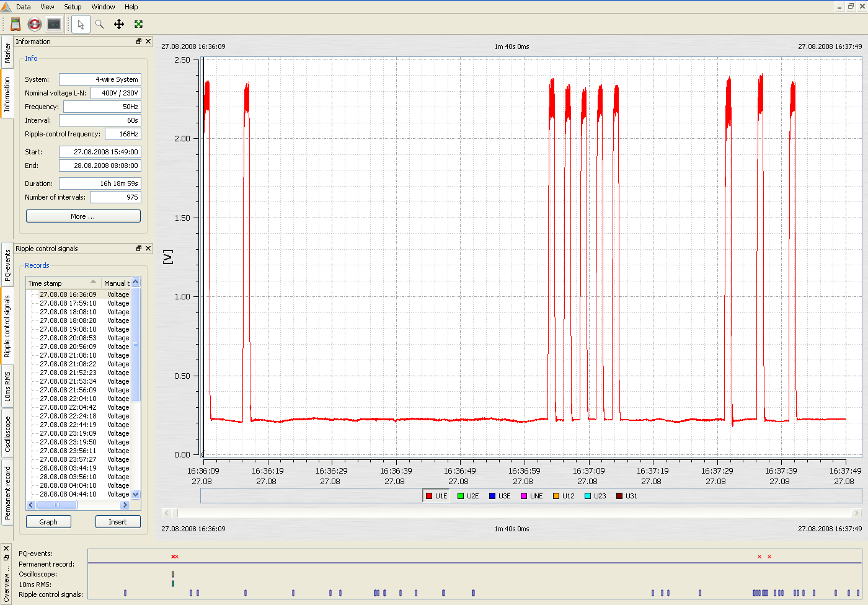Open the 10ms RMS side tab
The image size is (868, 605).
[x=7, y=387]
